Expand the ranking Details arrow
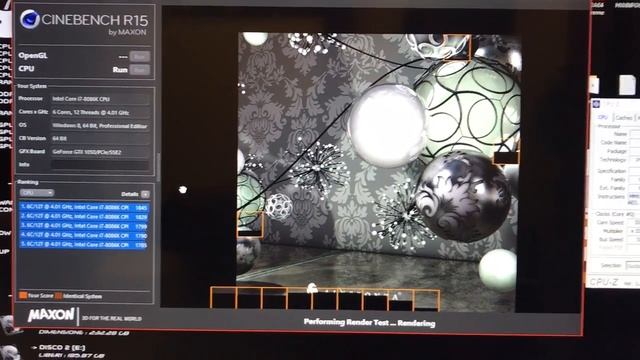Viewport: 640px width, 360px height. [145, 194]
